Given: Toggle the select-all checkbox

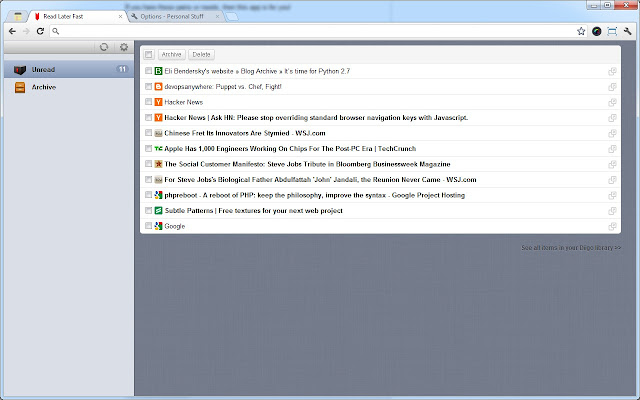Looking at the screenshot, I should 149,54.
